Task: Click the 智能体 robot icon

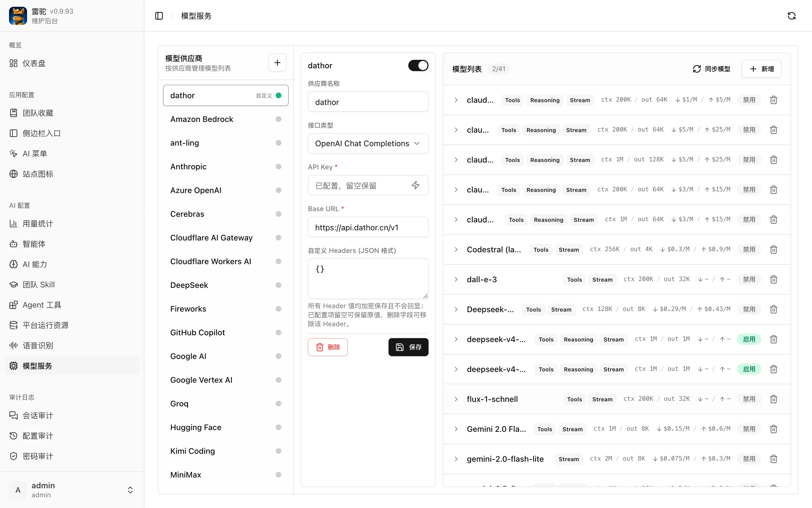Action: (x=14, y=244)
